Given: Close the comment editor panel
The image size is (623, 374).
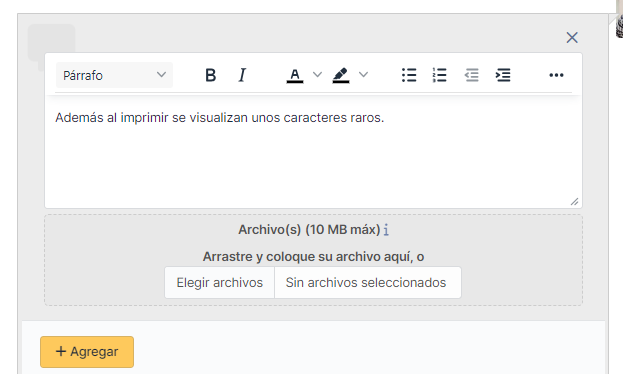Looking at the screenshot, I should 572,37.
